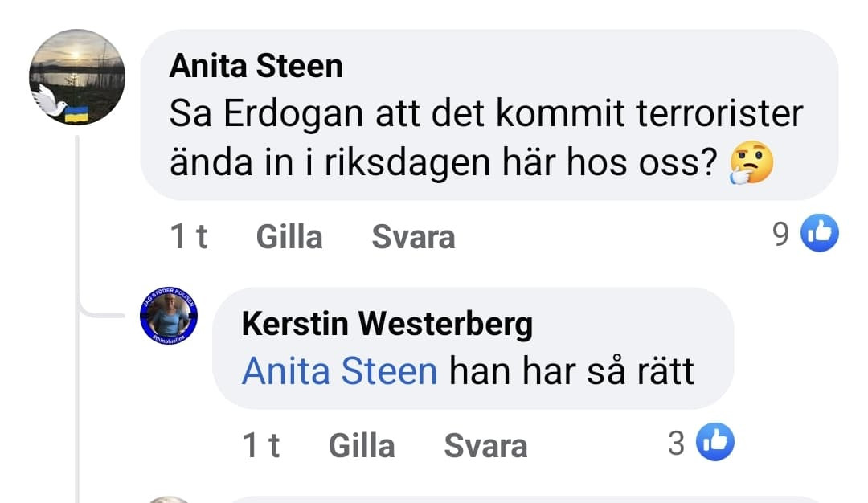Like Anita Steen's comment with Gilla
This screenshot has height=503, width=868.
tap(289, 237)
